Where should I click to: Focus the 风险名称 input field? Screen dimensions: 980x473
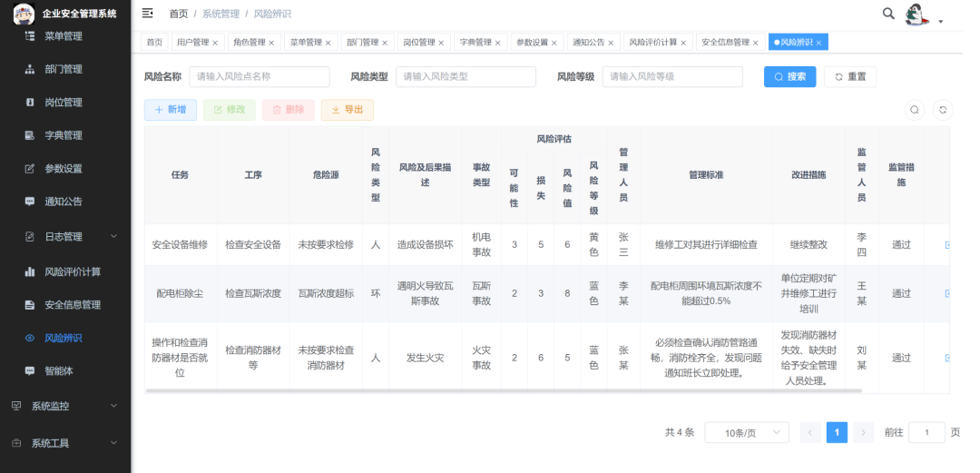coord(260,77)
